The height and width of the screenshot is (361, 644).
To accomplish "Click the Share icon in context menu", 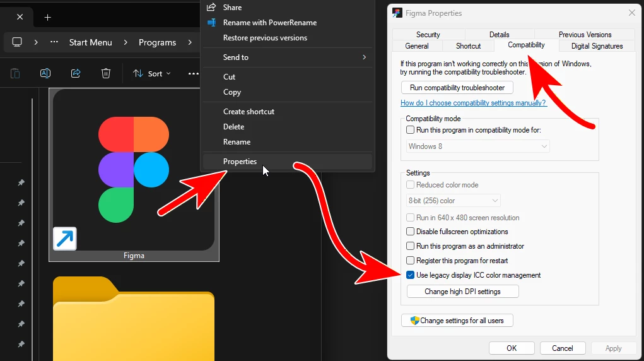I will point(211,7).
